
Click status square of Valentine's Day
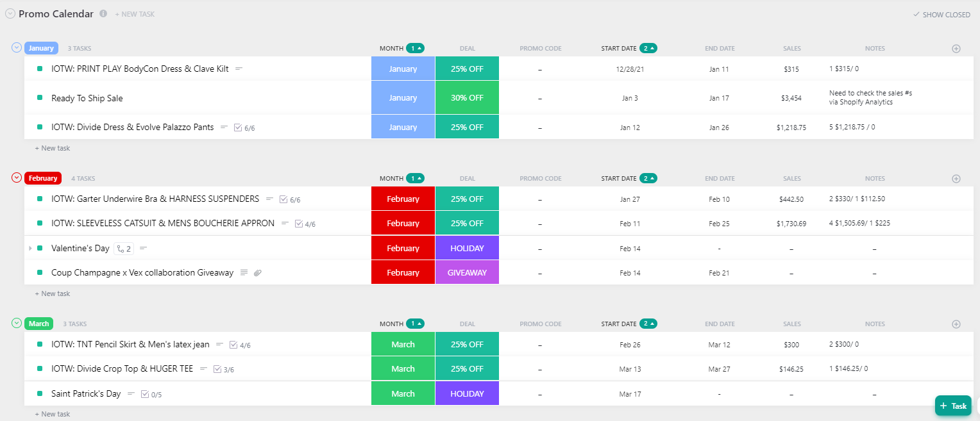tap(40, 248)
